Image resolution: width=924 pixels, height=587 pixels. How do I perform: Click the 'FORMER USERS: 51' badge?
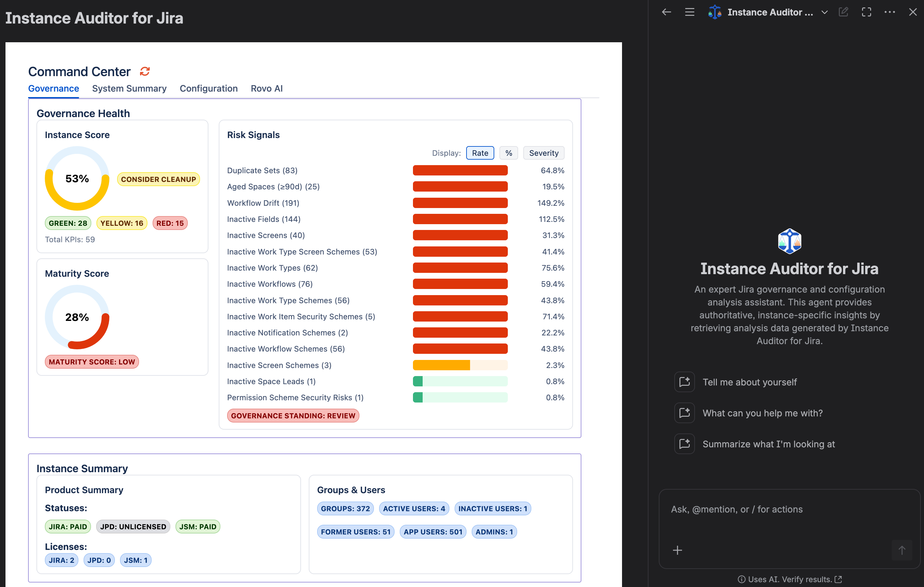coord(356,532)
